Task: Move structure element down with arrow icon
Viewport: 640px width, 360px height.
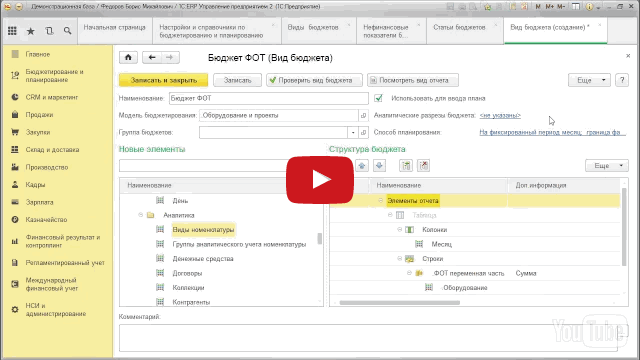Action: [x=379, y=165]
